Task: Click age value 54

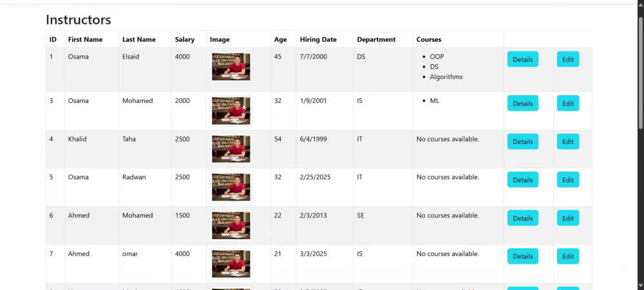Action: pos(278,139)
